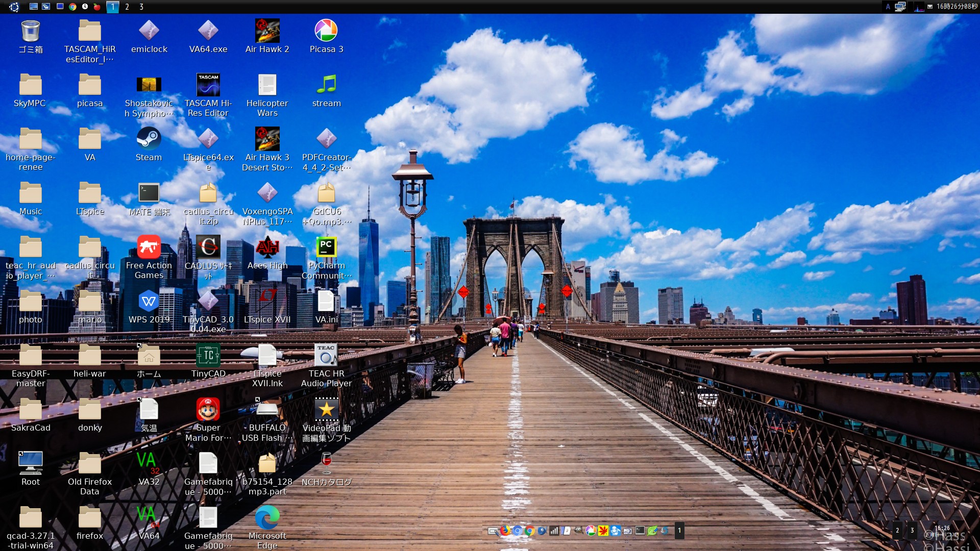Screen dimensions: 980x551
Task: Open the main menu Ubuntu logo button
Action: pyautogui.click(x=14, y=7)
